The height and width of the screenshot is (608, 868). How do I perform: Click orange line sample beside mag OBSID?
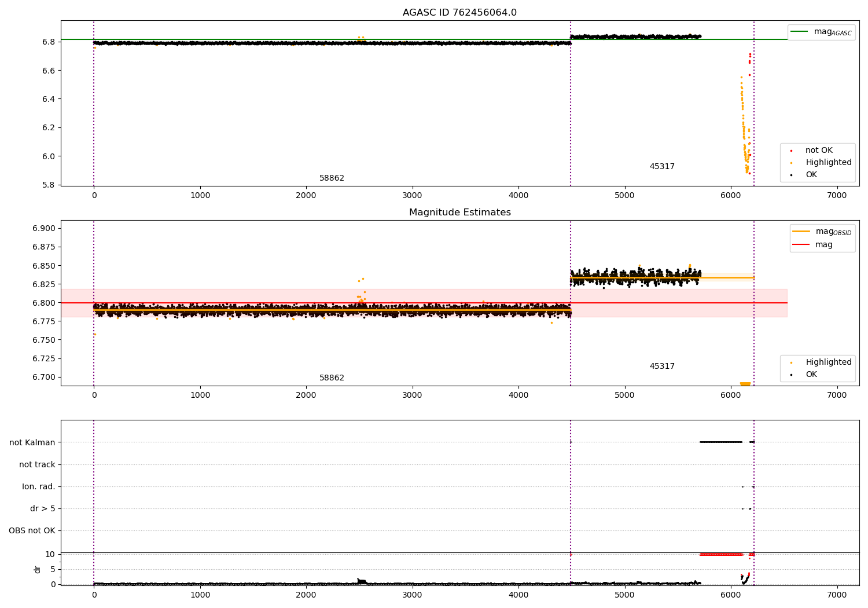801,232
